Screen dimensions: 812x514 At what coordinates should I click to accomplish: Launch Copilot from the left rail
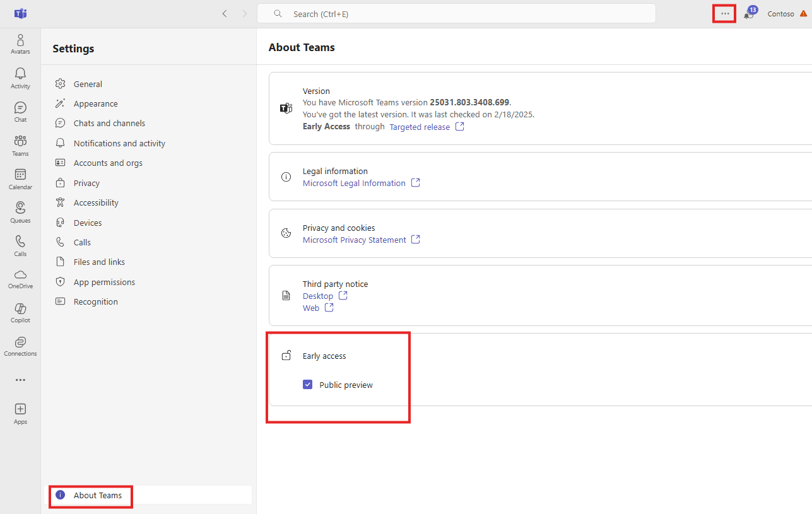pos(20,312)
